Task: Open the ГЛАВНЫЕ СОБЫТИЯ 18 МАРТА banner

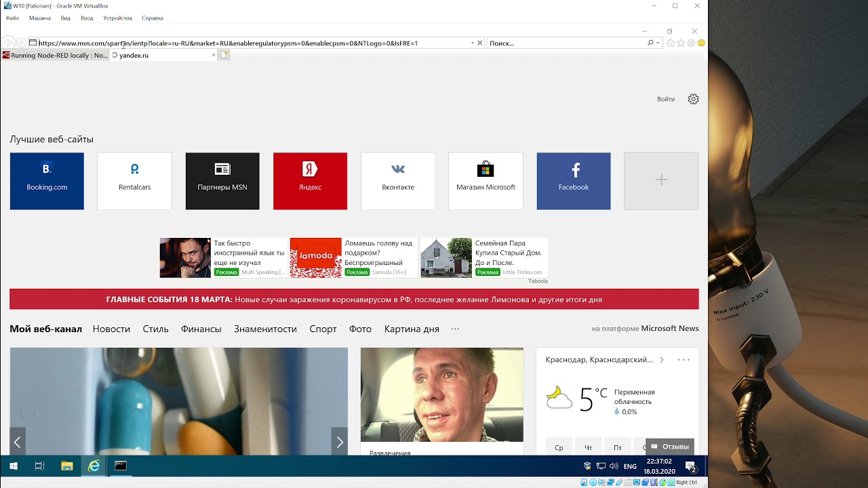Action: (x=354, y=300)
